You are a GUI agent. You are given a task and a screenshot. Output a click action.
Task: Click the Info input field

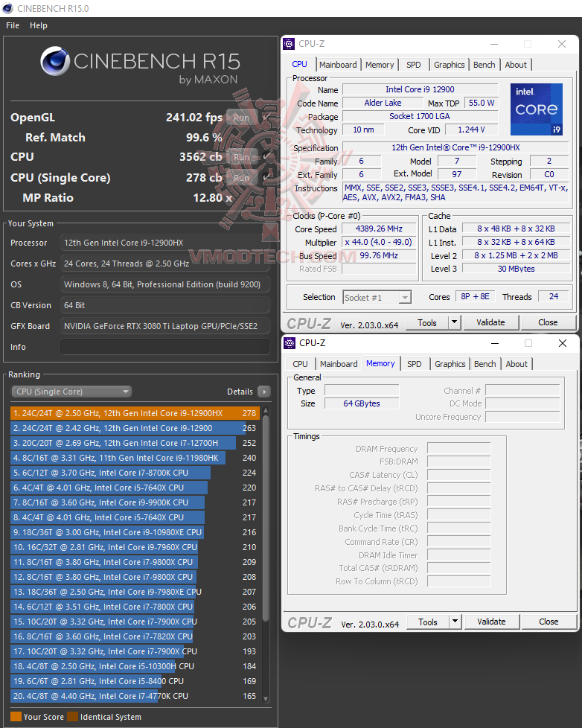tap(165, 347)
